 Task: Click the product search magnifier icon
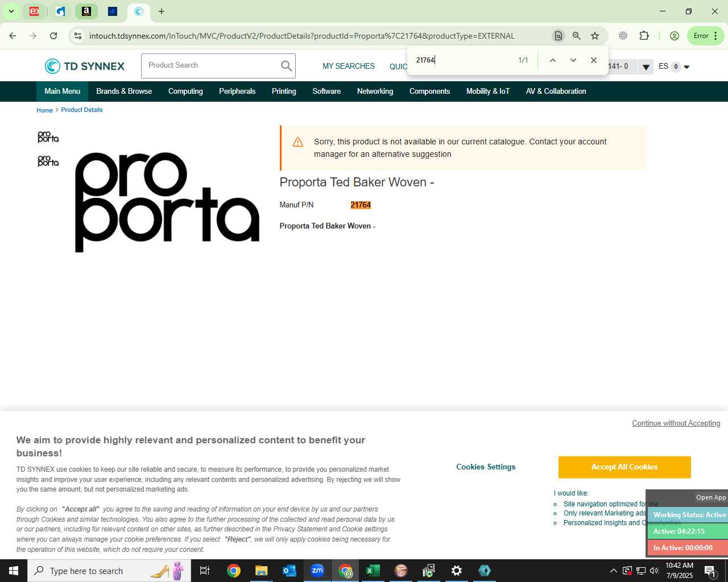(286, 66)
